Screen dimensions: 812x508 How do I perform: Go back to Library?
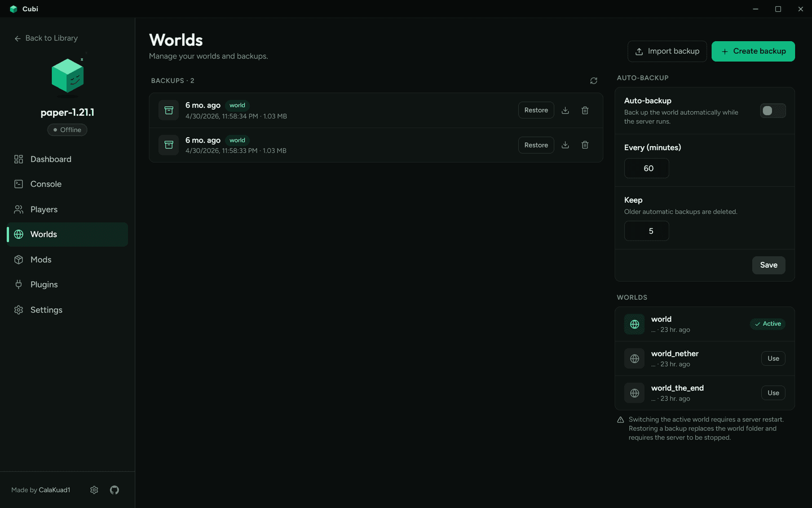46,38
